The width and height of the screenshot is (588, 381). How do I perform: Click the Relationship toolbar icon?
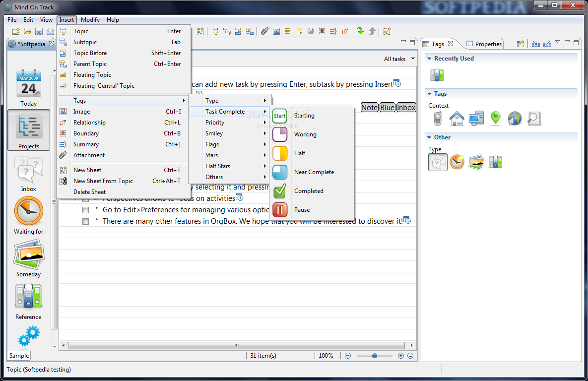coord(345,31)
